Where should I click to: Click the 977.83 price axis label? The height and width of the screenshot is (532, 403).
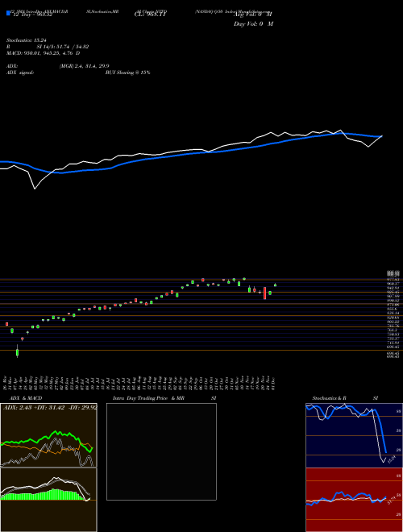(394, 280)
